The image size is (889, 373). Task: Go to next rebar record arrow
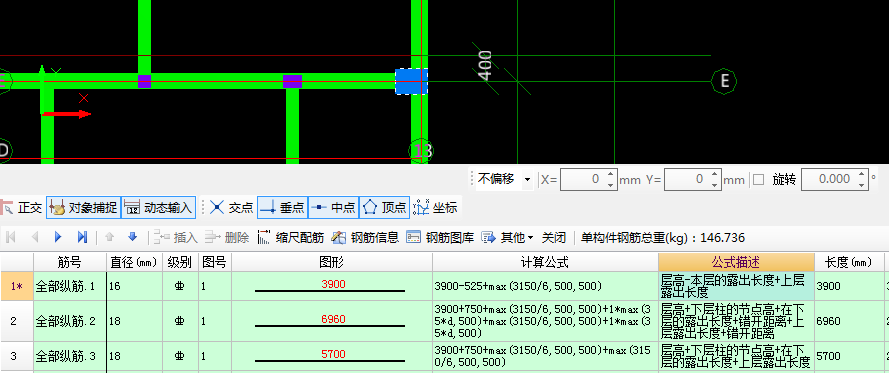pos(58,238)
